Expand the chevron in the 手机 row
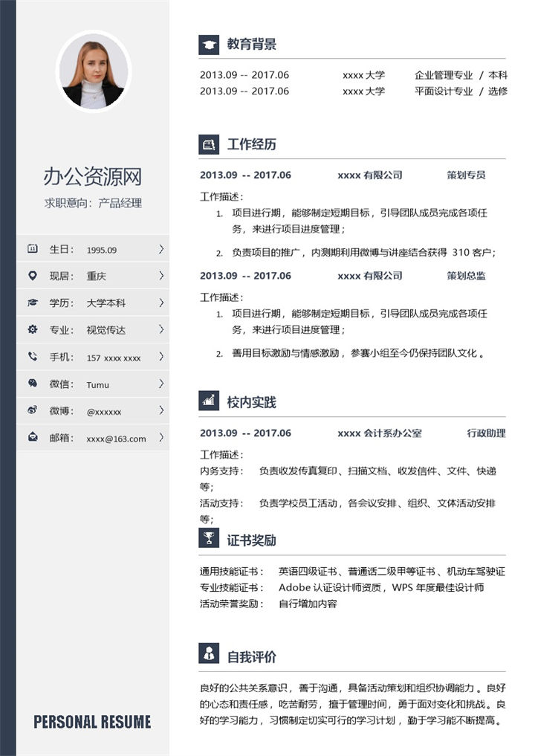This screenshot has height=756, width=535. (x=161, y=356)
